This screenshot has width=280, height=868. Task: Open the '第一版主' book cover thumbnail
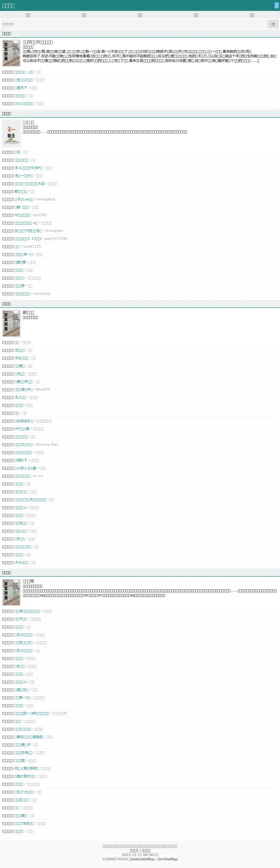coord(11,133)
